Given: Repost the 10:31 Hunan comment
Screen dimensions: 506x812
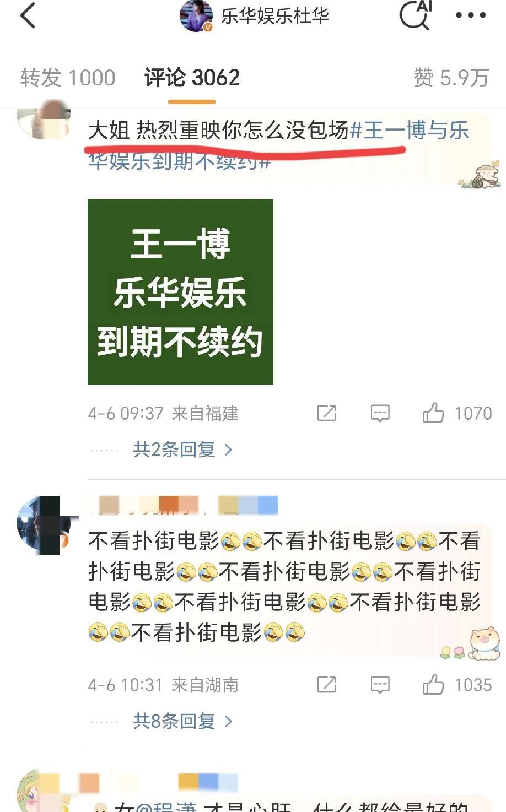Looking at the screenshot, I should pyautogui.click(x=326, y=685).
